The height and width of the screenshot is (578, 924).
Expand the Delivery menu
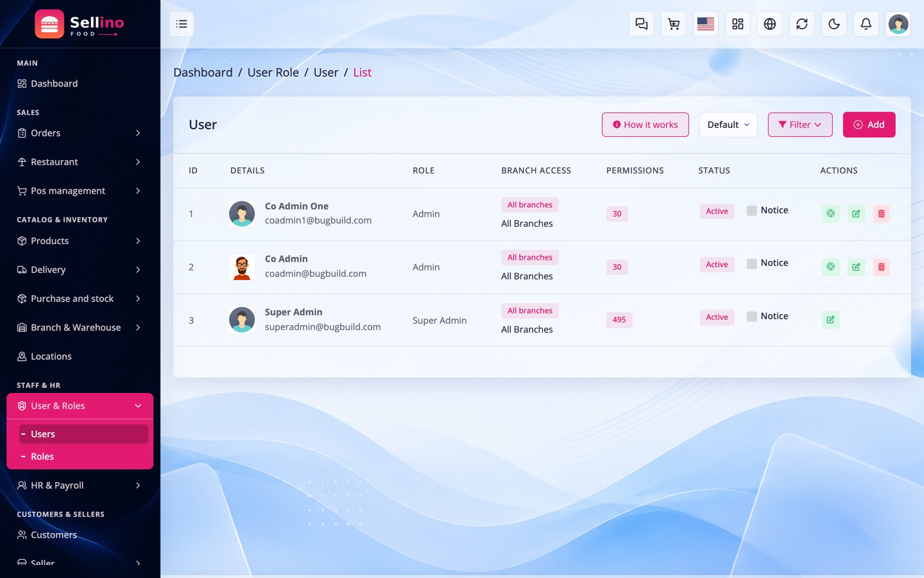click(x=80, y=270)
